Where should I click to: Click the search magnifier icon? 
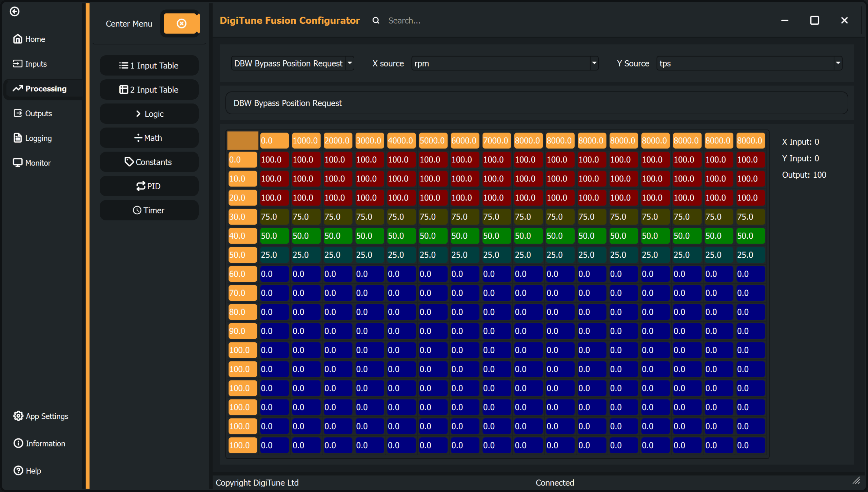pos(376,21)
